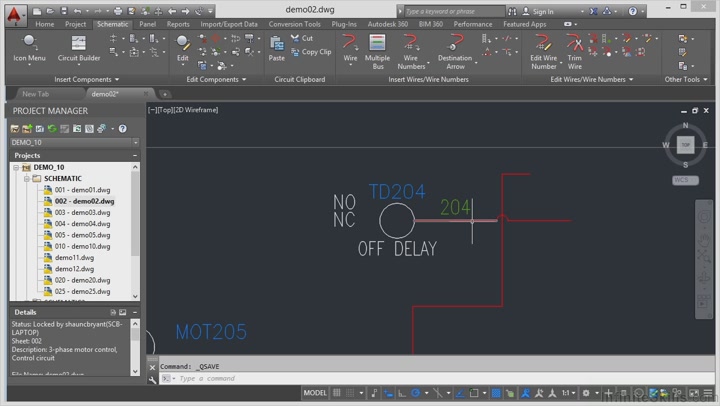
Task: Open Import/Export Data ribbon tab
Action: (229, 24)
